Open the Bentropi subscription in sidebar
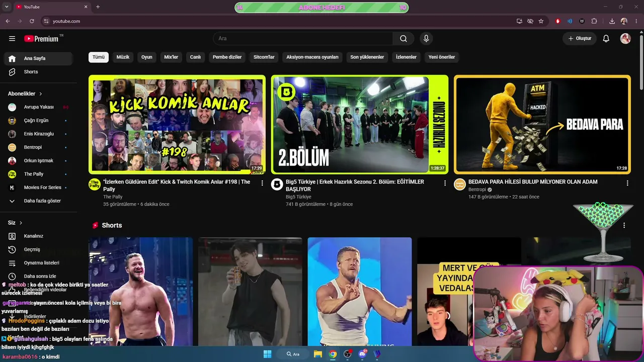This screenshot has height=362, width=644. pos(38,147)
